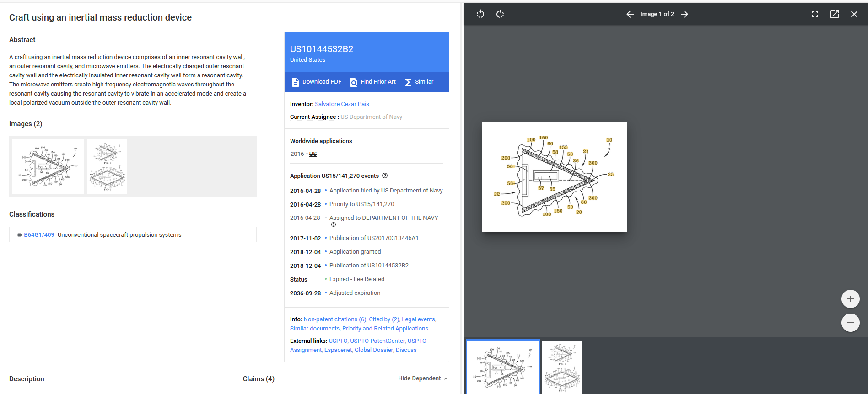Click 'Image 1 of 2' counter text
Image resolution: width=868 pixels, height=394 pixels.
point(657,14)
